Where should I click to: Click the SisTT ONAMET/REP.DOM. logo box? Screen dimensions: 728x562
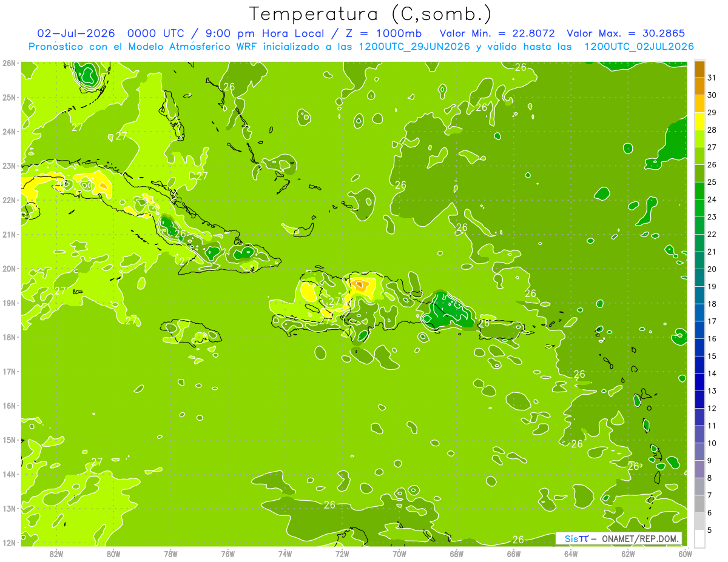tap(619, 538)
